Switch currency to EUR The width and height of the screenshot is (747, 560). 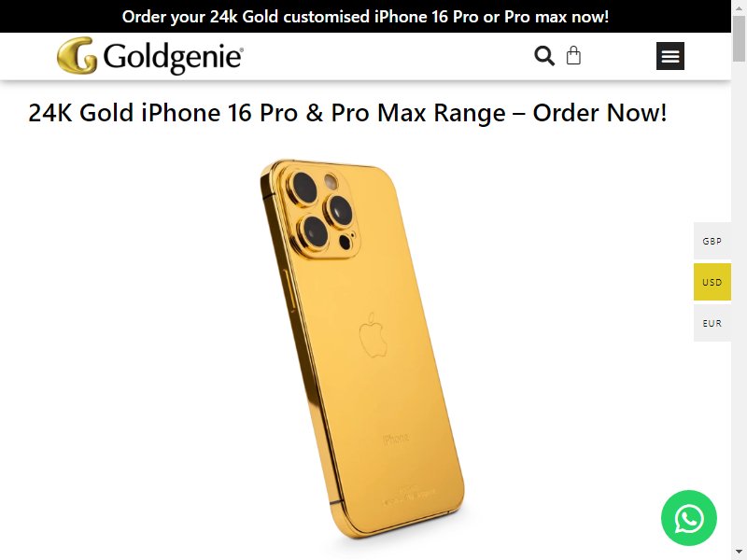coord(712,323)
